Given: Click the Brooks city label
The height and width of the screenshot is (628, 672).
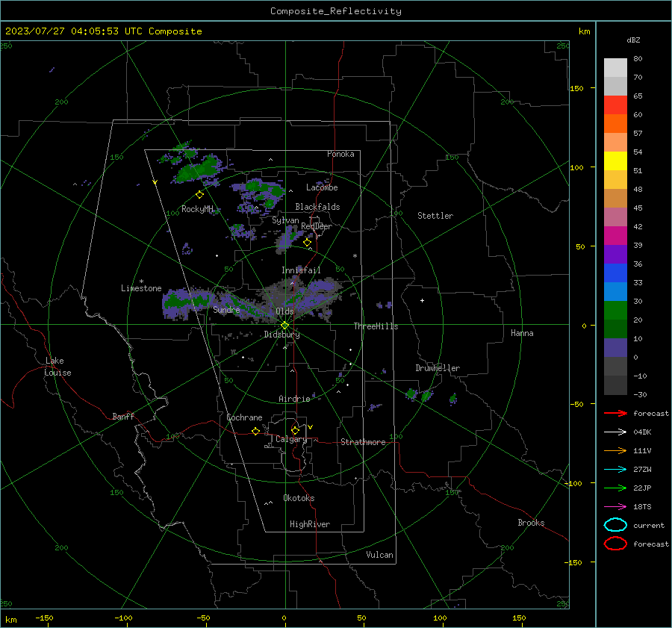Looking at the screenshot, I should pyautogui.click(x=531, y=523).
